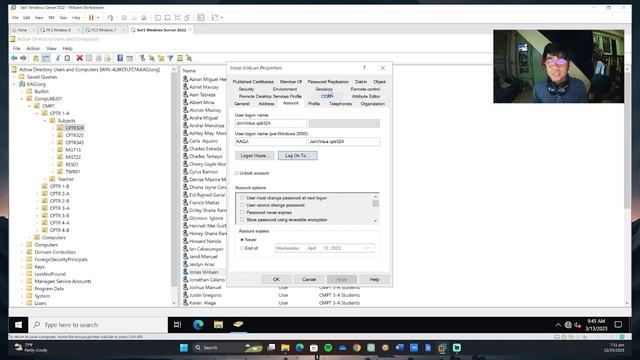This screenshot has width=640, height=360.
Task: Click the Account options list scrollbar
Action: click(376, 209)
